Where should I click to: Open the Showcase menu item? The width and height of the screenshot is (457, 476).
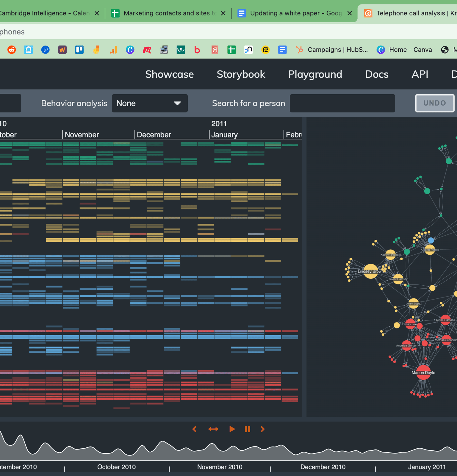169,74
